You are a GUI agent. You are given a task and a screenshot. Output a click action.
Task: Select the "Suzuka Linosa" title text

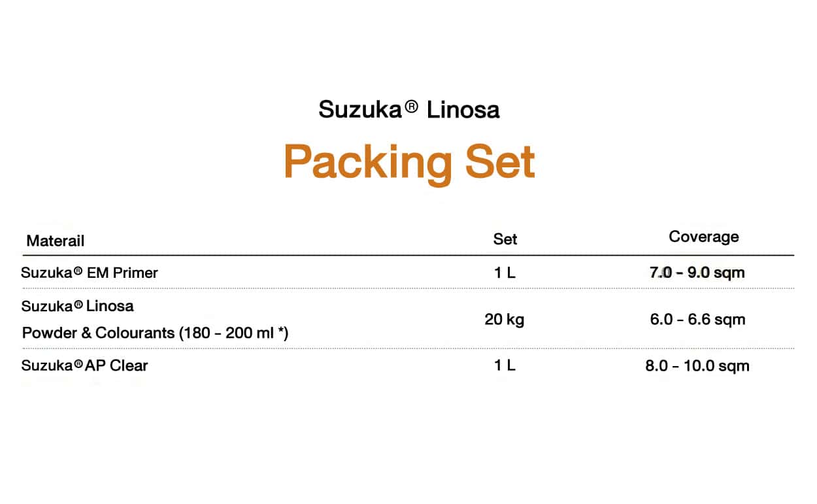point(408,109)
